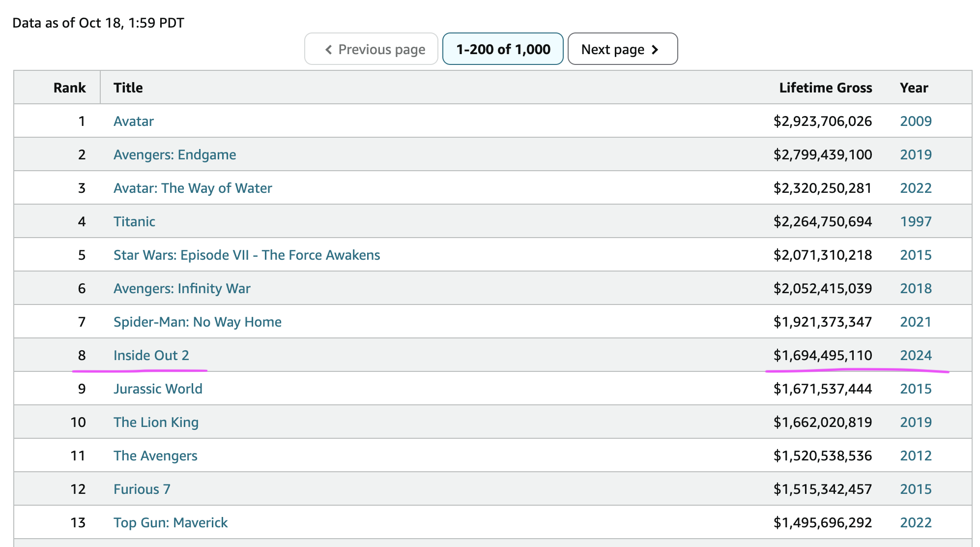Click the Lifetime Gross column header
Viewport: 980px width, 547px height.
click(825, 88)
